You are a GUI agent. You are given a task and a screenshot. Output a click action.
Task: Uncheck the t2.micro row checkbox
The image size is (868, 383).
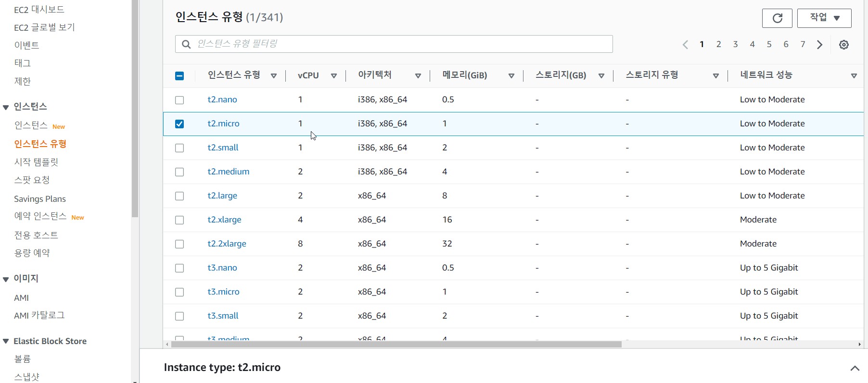point(179,124)
